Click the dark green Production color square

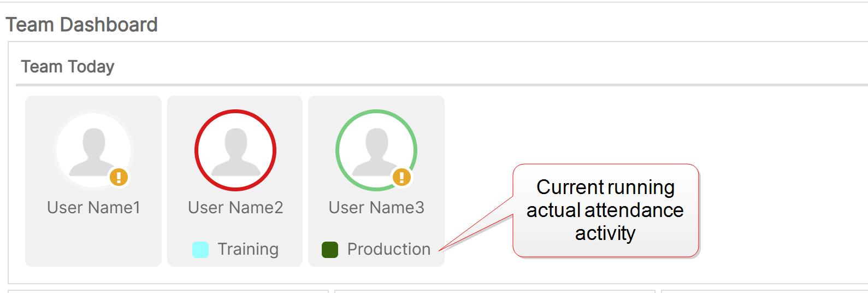tap(330, 250)
